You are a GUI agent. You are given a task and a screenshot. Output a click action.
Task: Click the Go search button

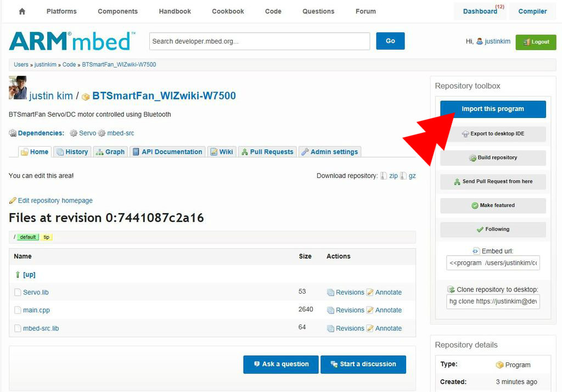390,41
